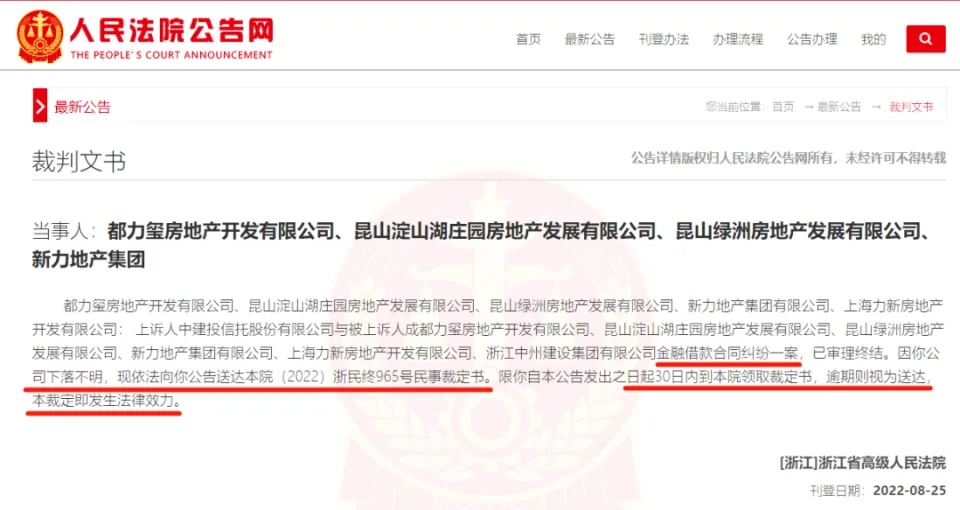Go to 刊登办法 in top navigation
Screen dimensions: 960x510
[x=664, y=40]
